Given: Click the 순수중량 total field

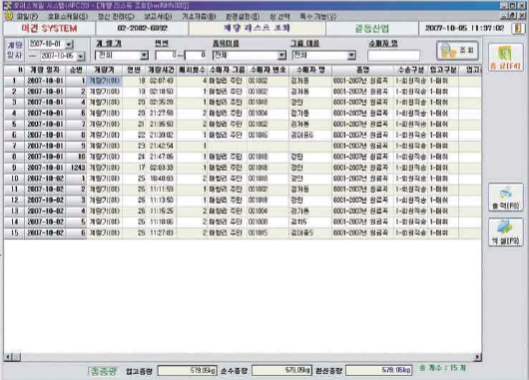Looking at the screenshot, I should click(x=282, y=371).
